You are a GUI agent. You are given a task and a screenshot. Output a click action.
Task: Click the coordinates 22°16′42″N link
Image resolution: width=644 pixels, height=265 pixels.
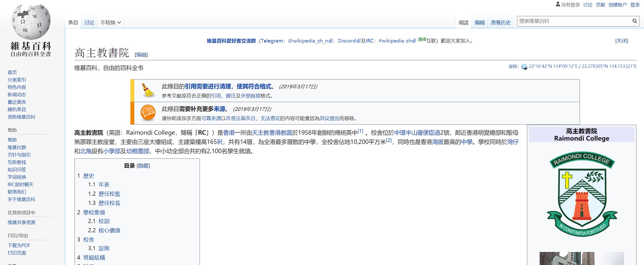[583, 66]
